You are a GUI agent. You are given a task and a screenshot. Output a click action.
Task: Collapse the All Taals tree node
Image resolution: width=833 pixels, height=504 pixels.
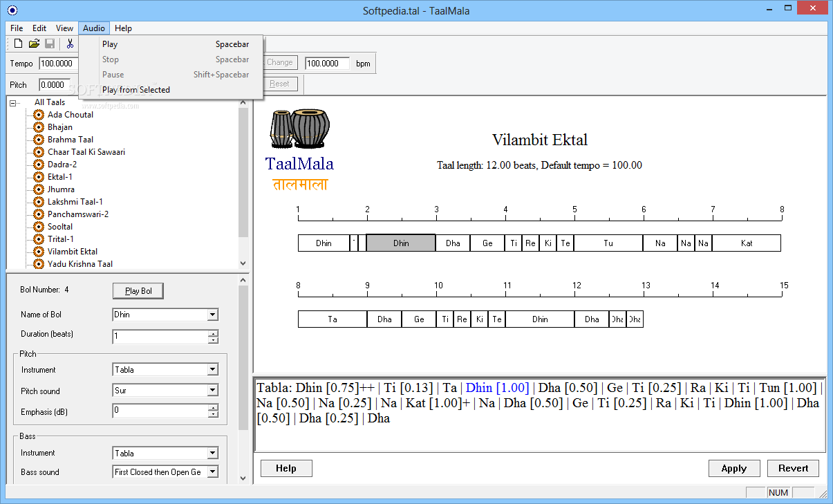click(x=12, y=103)
